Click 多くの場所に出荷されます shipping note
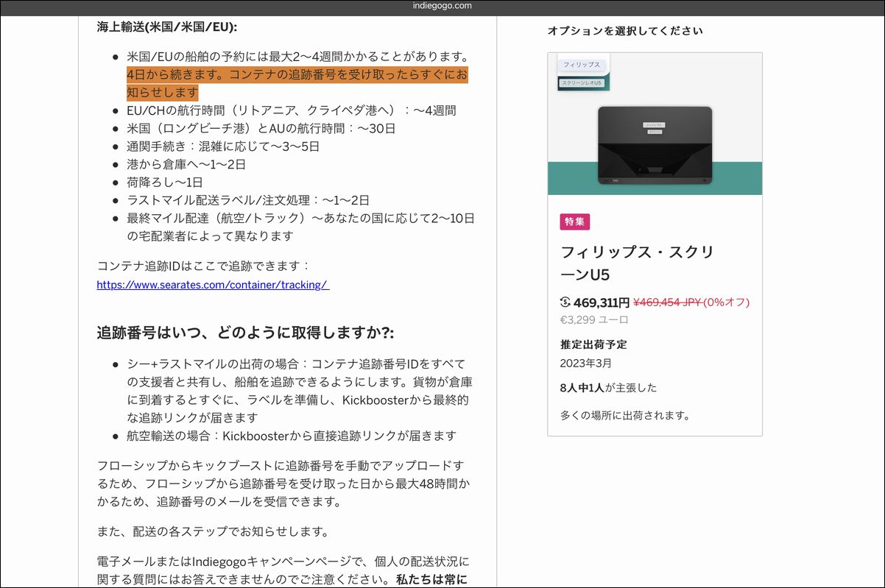The image size is (885, 588). 626,415
